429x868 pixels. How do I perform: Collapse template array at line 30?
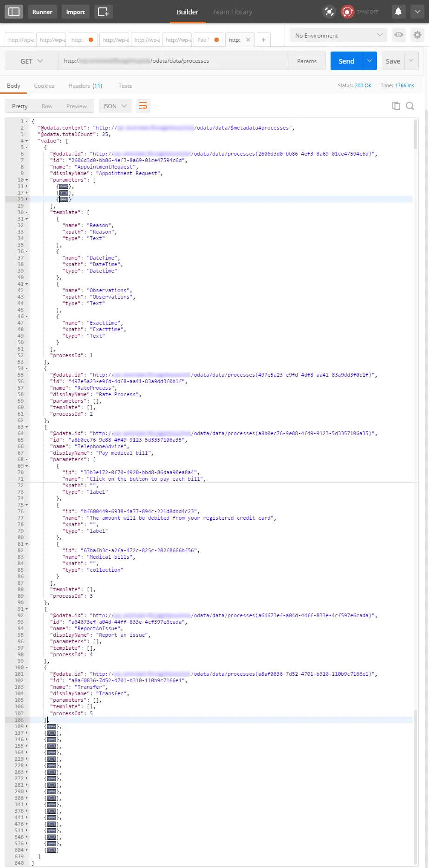click(x=26, y=212)
